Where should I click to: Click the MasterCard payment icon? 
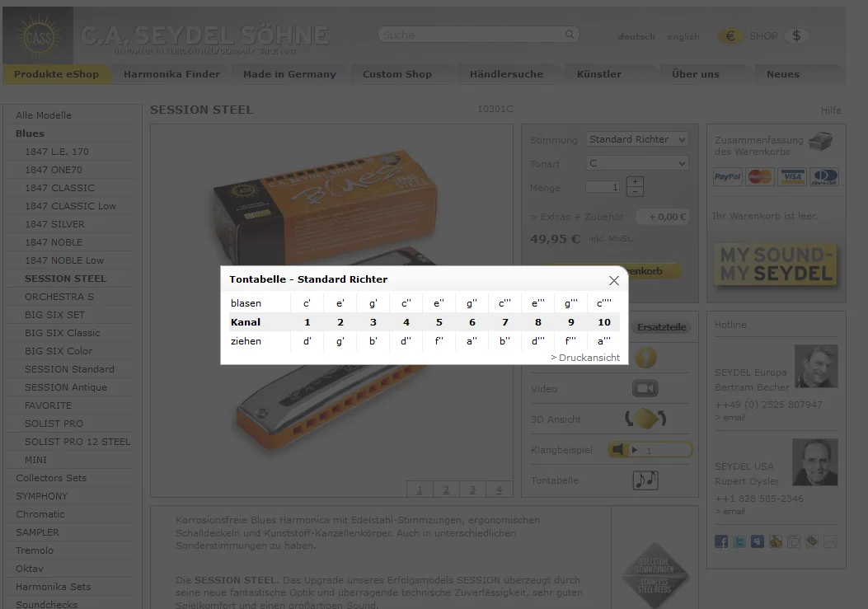[x=759, y=177]
